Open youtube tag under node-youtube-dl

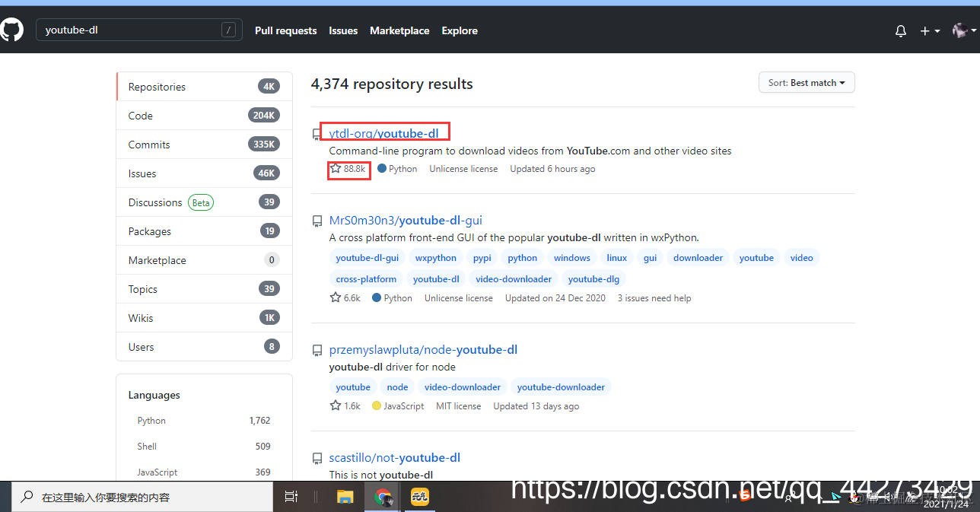click(x=353, y=387)
